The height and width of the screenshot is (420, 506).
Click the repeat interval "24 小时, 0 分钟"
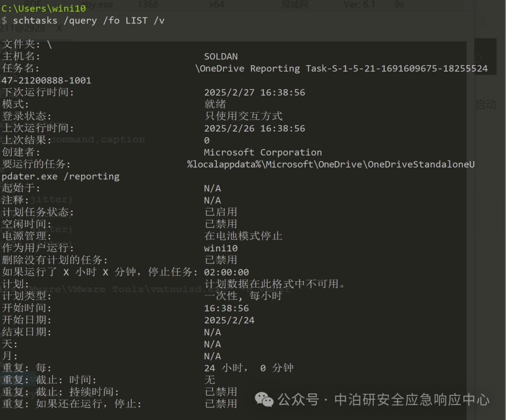pos(249,368)
